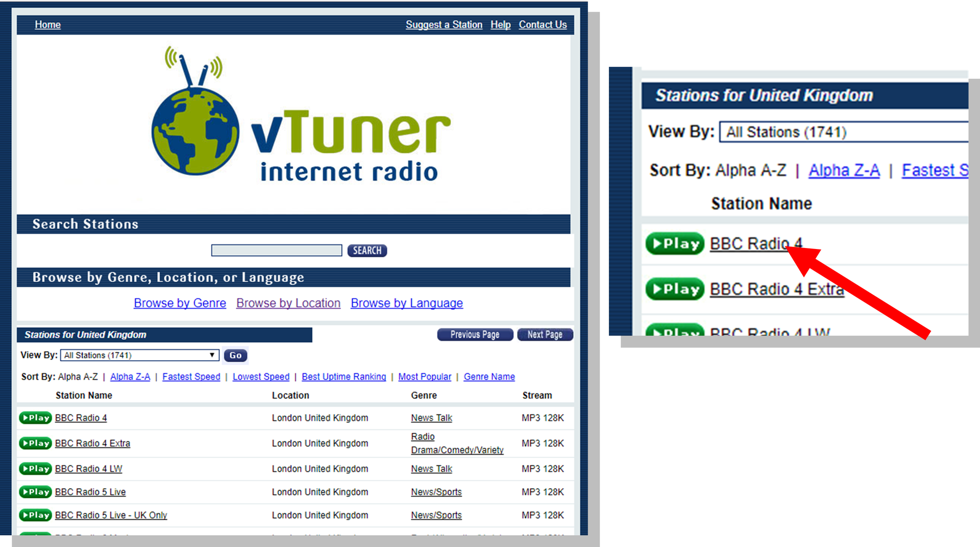Click the Station Name column header

click(x=84, y=395)
